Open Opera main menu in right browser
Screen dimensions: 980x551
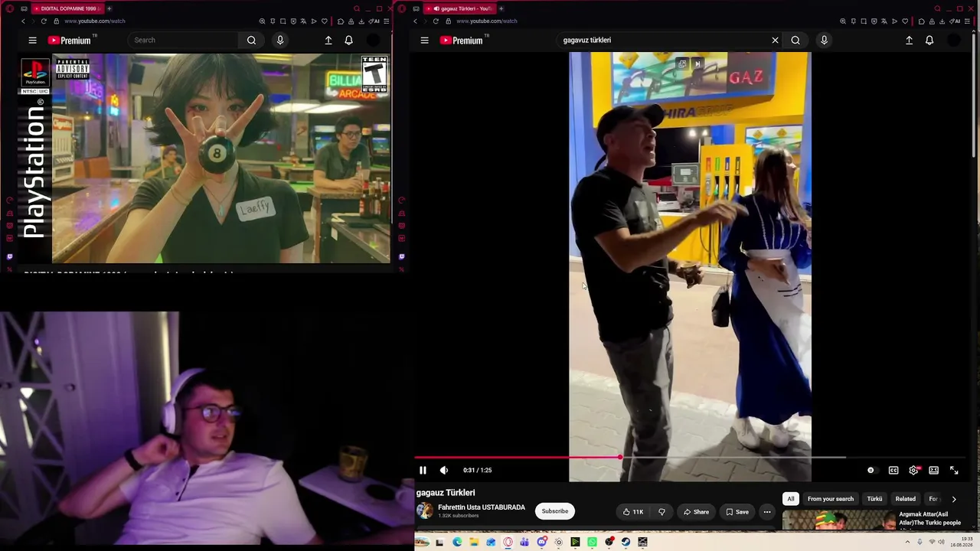[x=403, y=8]
